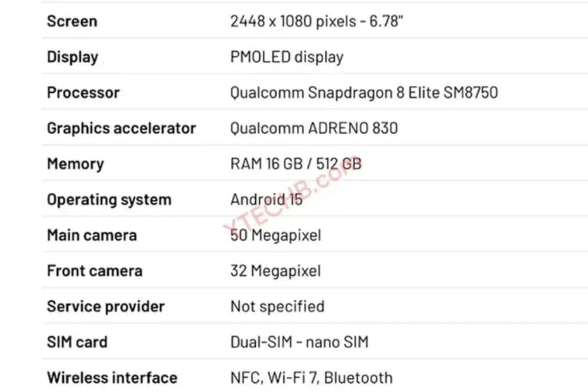
Task: Select the "32 Megapixel" value
Action: [276, 271]
